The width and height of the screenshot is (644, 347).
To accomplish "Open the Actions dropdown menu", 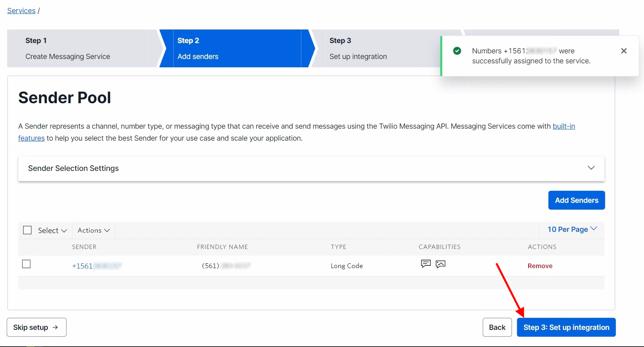I will [94, 231].
